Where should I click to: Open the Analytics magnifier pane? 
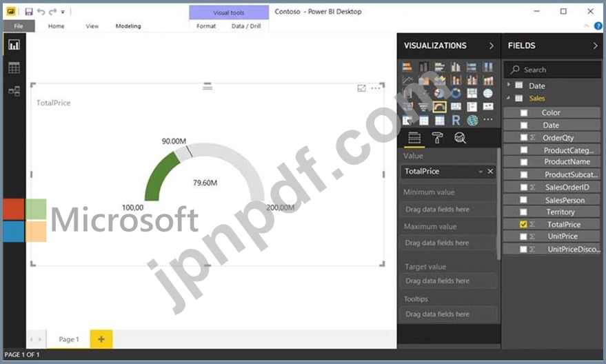460,138
